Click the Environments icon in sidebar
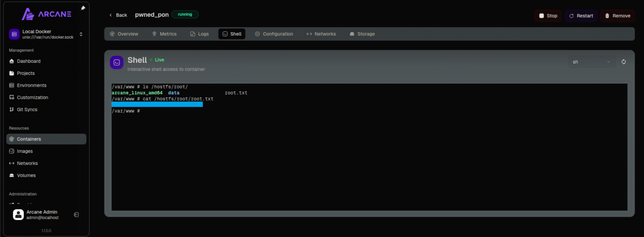 pos(12,85)
